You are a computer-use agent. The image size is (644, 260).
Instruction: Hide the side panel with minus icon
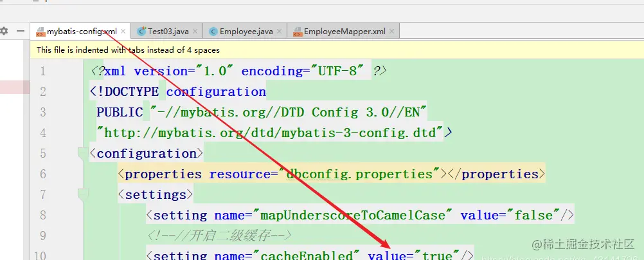tap(20, 32)
